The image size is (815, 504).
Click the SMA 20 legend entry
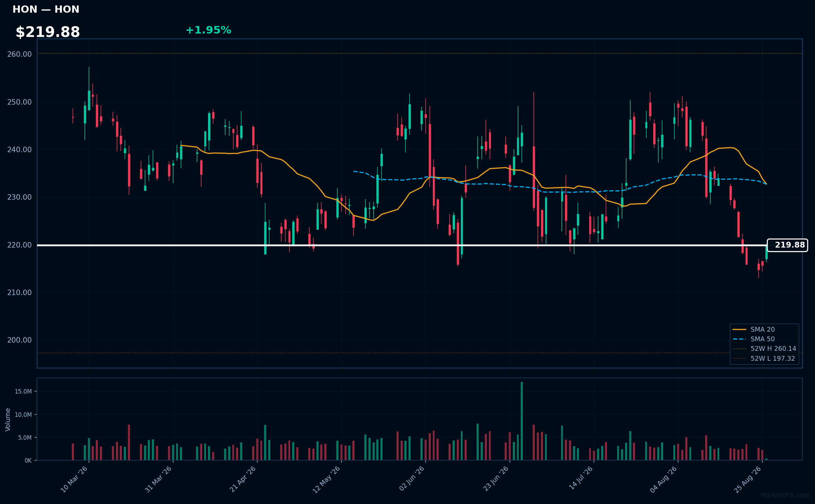[754, 329]
